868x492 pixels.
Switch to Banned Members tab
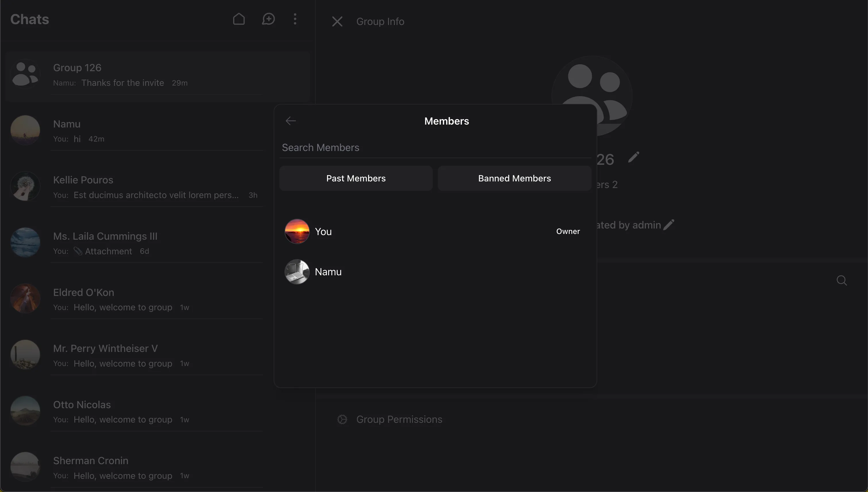point(515,178)
